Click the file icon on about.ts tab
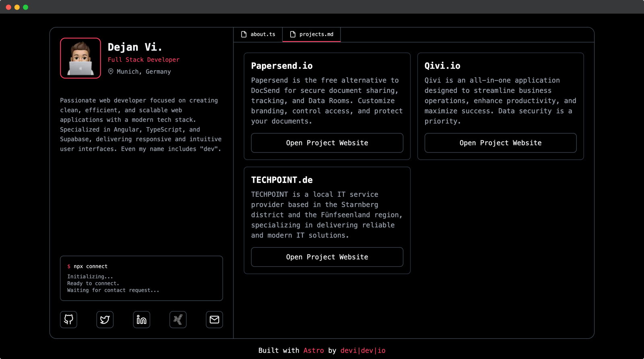 pos(244,34)
